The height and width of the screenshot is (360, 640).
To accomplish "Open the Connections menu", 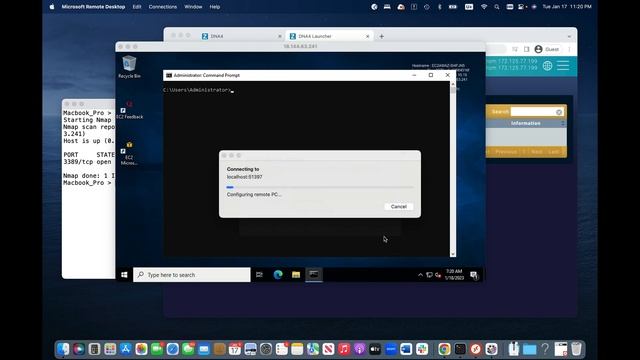I will point(163,7).
